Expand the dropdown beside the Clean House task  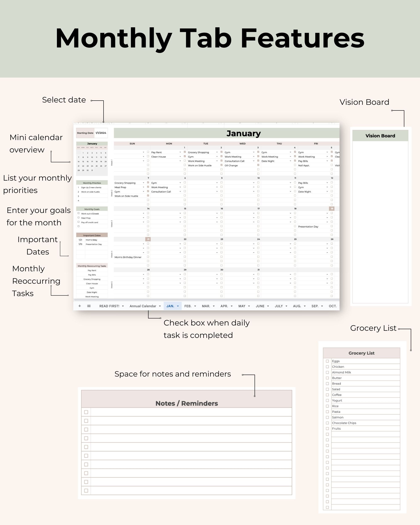tap(180, 157)
